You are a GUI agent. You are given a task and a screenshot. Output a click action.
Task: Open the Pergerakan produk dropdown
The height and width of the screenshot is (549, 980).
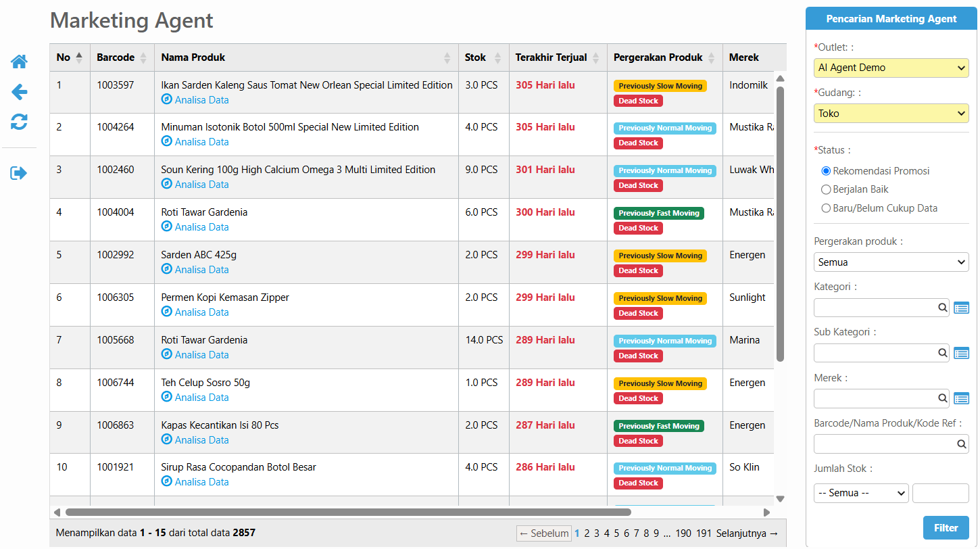(891, 262)
